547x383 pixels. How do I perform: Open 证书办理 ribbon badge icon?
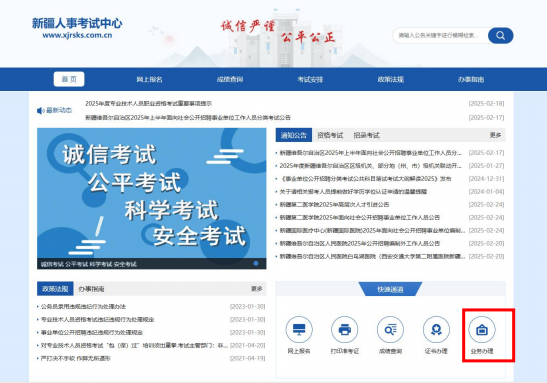click(436, 329)
